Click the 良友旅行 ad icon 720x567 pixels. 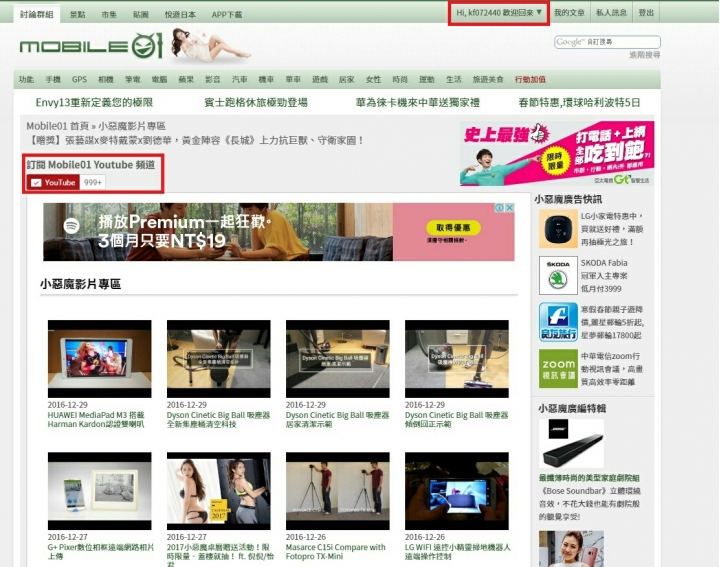pyautogui.click(x=558, y=322)
